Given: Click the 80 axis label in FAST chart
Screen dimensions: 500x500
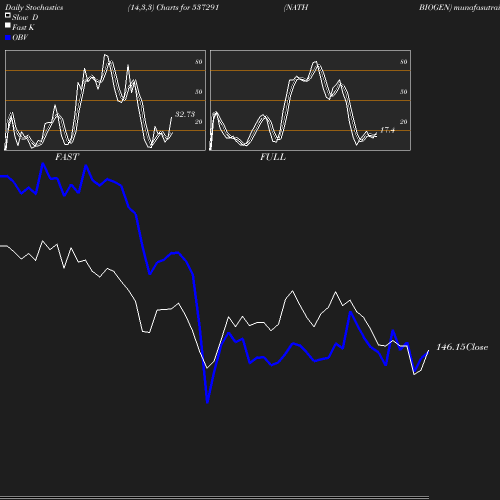Looking at the screenshot, I should pyautogui.click(x=199, y=62).
